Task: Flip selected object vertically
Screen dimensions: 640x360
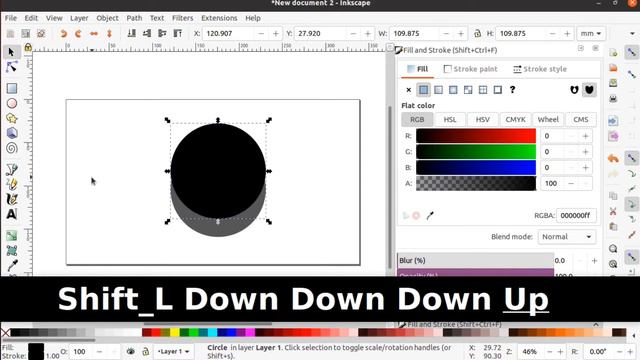Action: [109, 33]
